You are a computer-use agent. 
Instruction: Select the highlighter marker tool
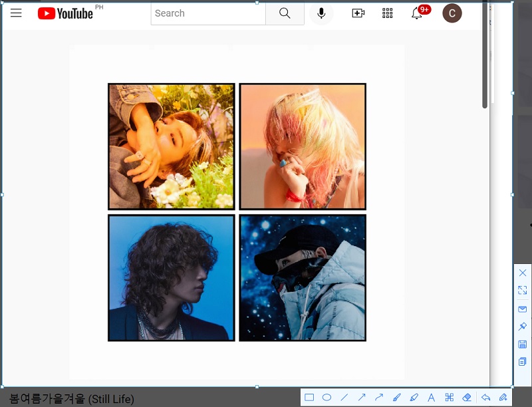click(x=414, y=397)
